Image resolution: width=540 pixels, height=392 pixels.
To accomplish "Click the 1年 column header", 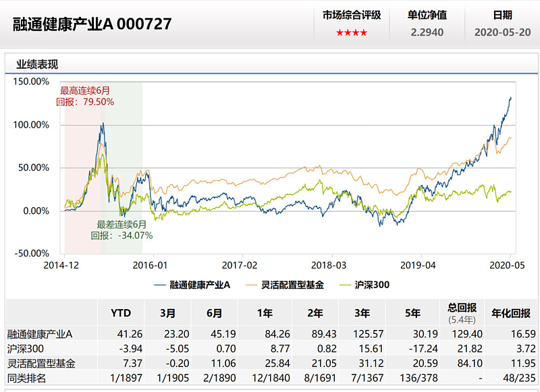I will point(265,313).
